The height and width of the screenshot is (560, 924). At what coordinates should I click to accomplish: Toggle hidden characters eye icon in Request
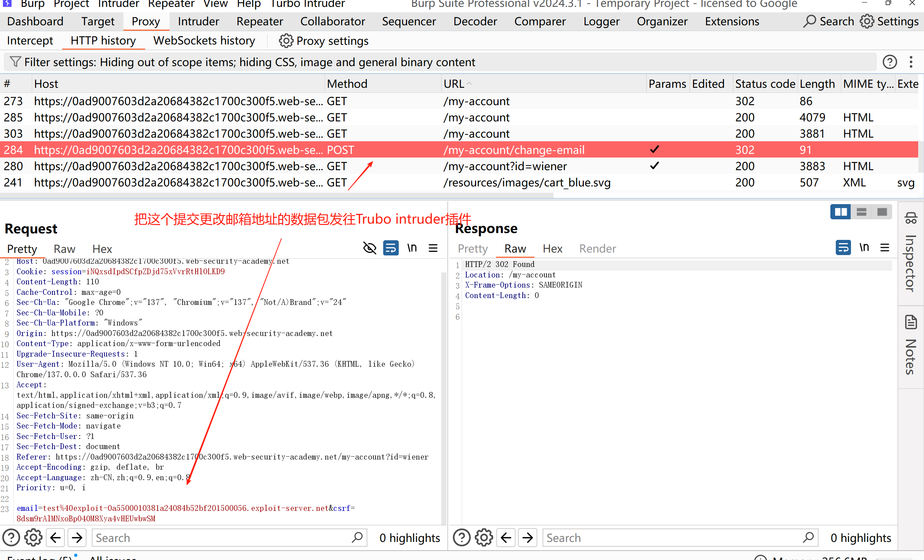coord(369,248)
